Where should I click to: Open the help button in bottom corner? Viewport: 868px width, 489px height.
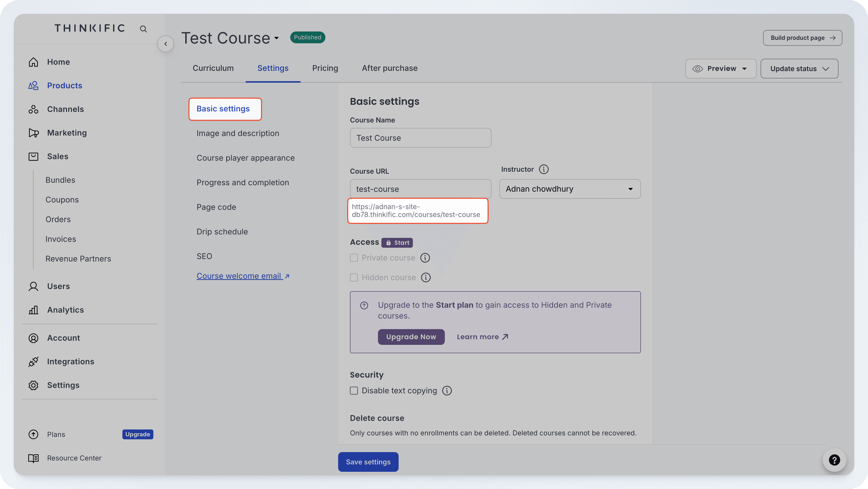pos(834,460)
